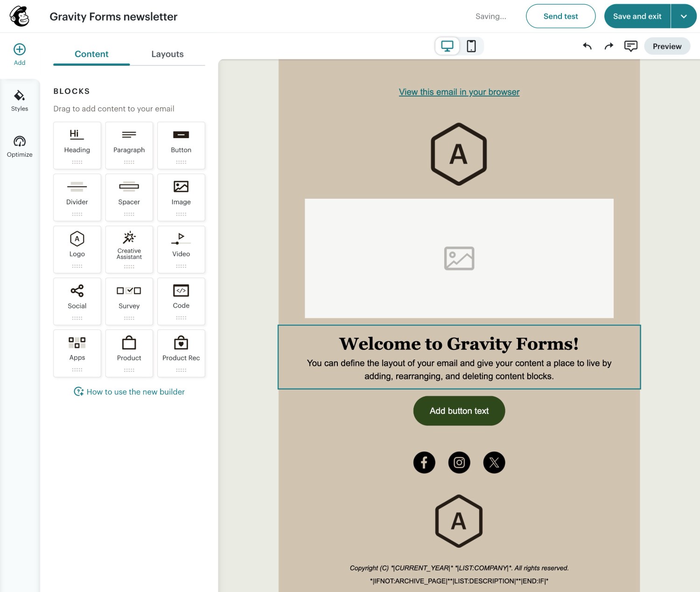Select the Video block
Screen dimensions: 700x592
(181, 250)
